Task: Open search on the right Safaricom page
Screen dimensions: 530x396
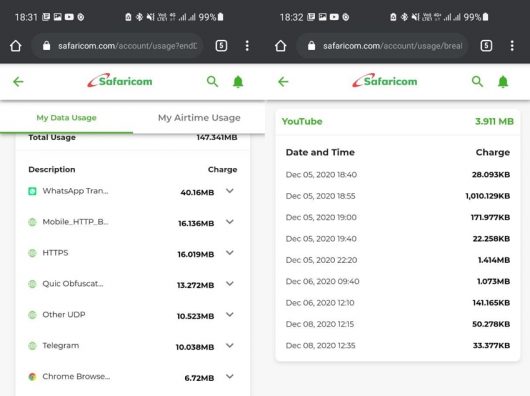Action: [x=477, y=81]
